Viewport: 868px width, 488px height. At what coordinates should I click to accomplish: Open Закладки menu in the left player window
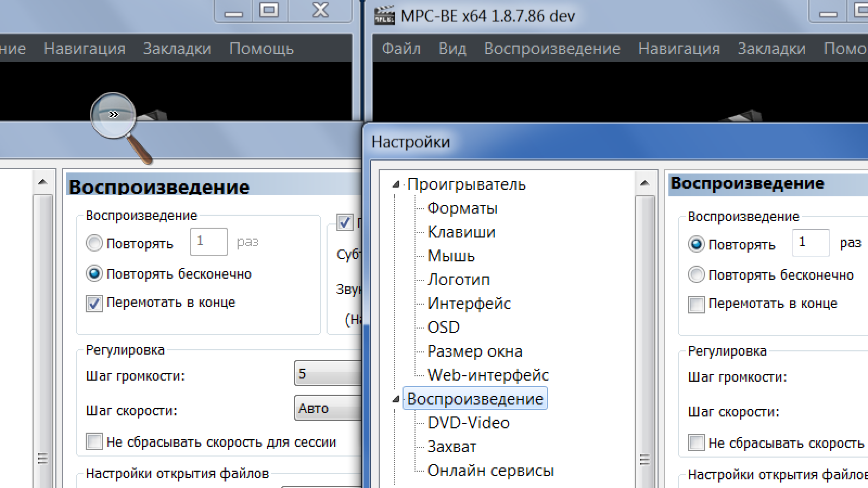point(177,49)
